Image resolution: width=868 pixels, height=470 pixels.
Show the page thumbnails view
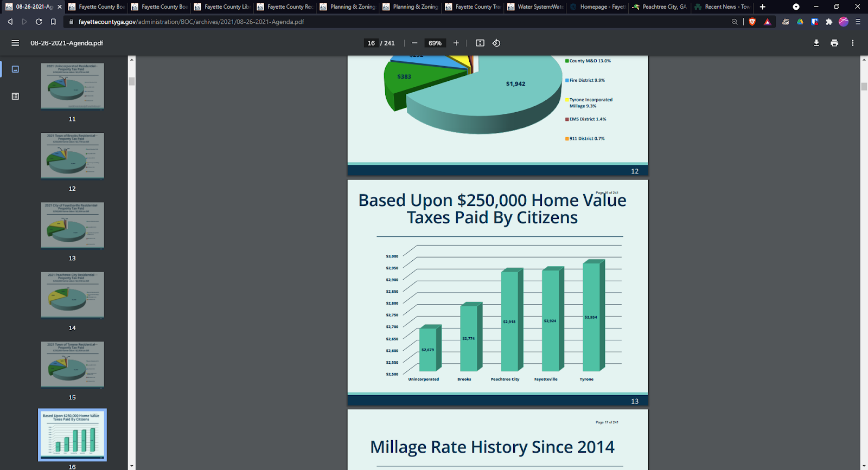click(x=15, y=69)
